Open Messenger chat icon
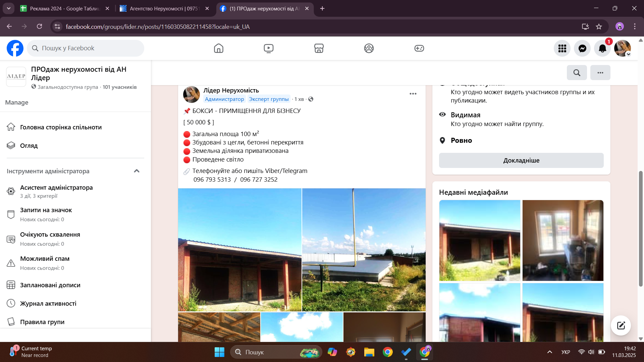Image resolution: width=644 pixels, height=362 pixels. pos(582,48)
